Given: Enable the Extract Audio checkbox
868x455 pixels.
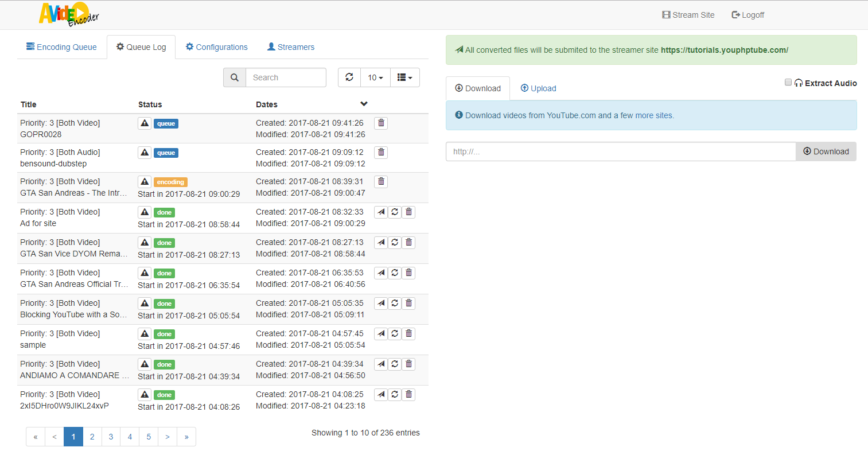Looking at the screenshot, I should [788, 82].
